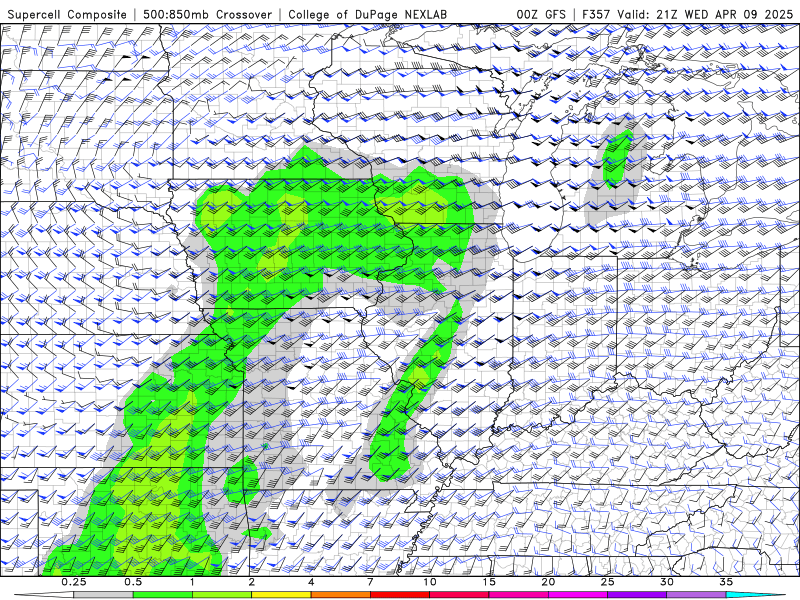Select the bright green color bar segment
Screen dimensions: 800x600
163,595
